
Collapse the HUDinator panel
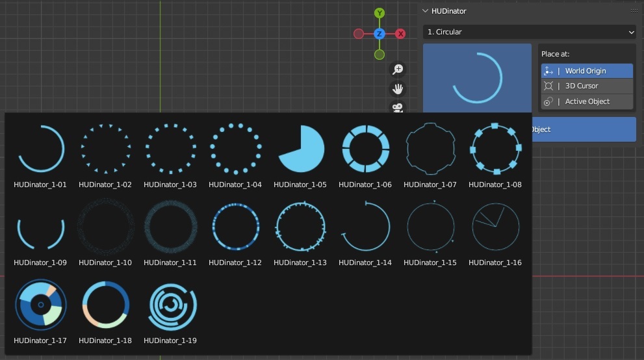coord(426,11)
